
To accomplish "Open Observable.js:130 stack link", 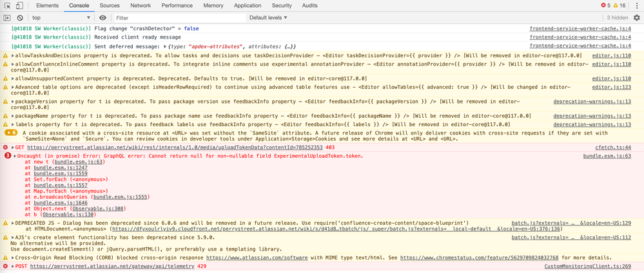I will [69, 214].
